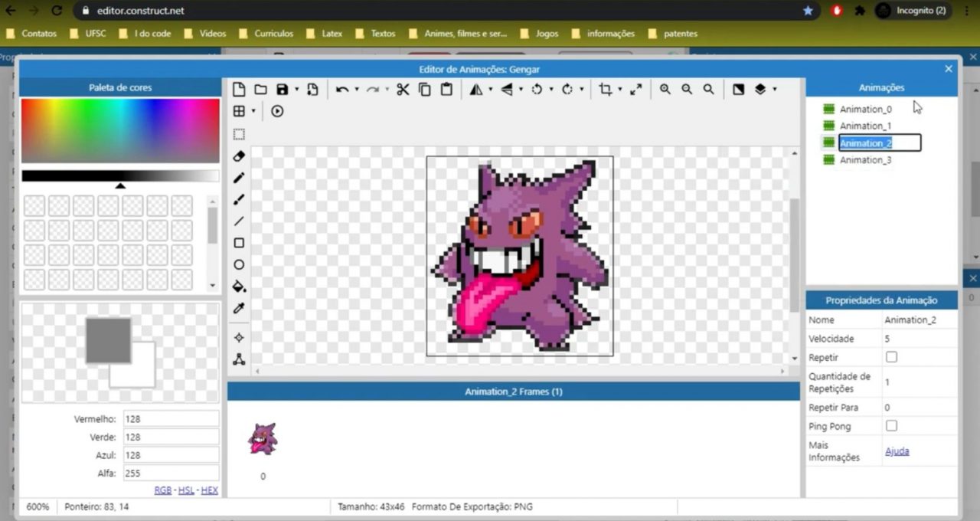Open the Ajuda help link

click(897, 451)
